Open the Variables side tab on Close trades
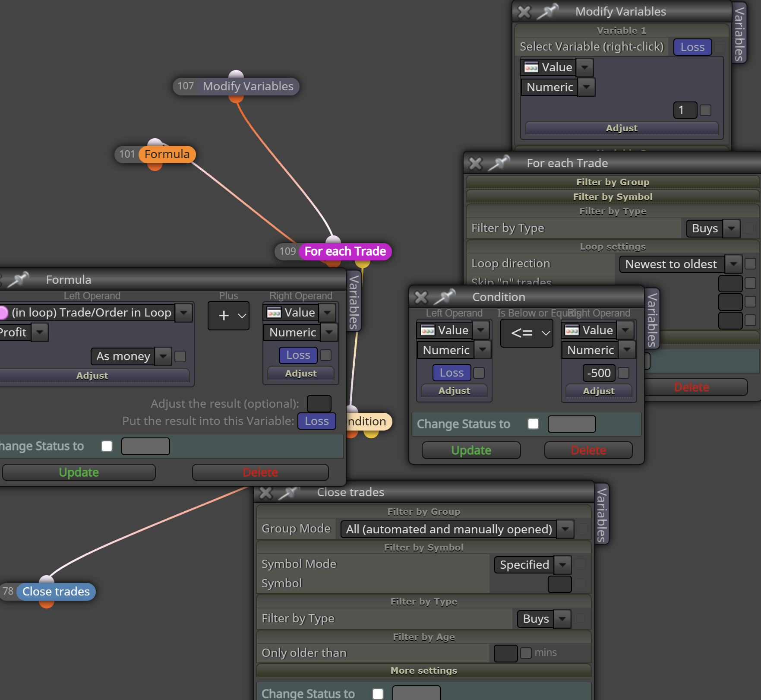This screenshot has height=700, width=761. (x=602, y=514)
